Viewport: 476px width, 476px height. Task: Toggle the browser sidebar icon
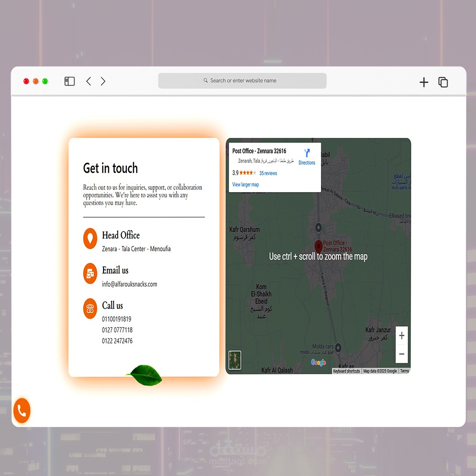(x=70, y=81)
